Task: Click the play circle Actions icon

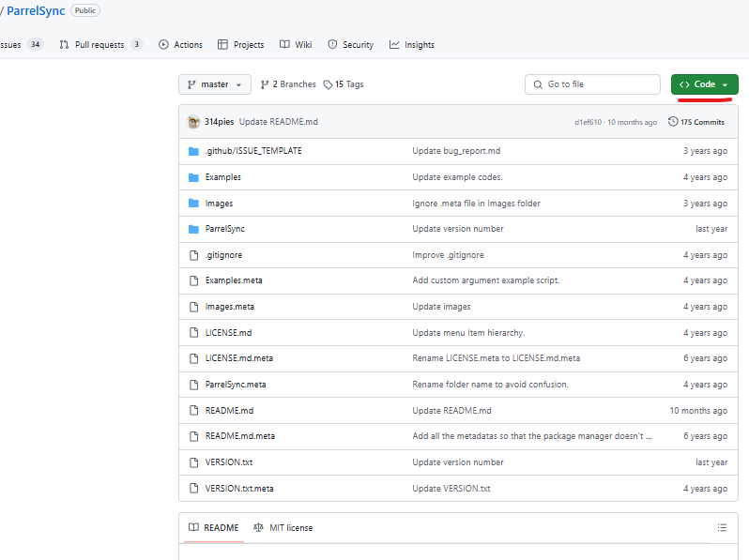Action: (163, 44)
